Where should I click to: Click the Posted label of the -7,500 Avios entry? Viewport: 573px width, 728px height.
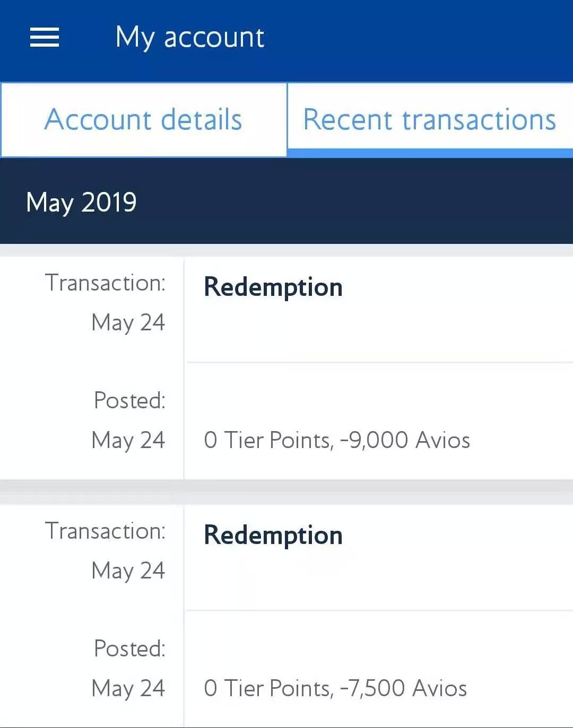[x=129, y=648]
